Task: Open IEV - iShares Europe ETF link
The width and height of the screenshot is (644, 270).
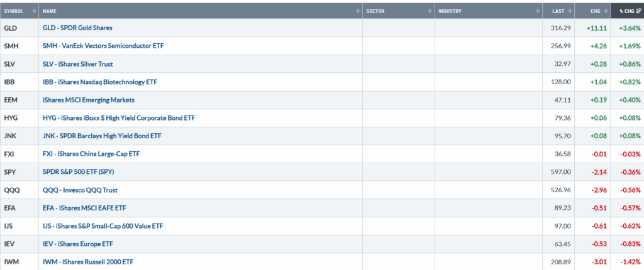Action: [77, 244]
